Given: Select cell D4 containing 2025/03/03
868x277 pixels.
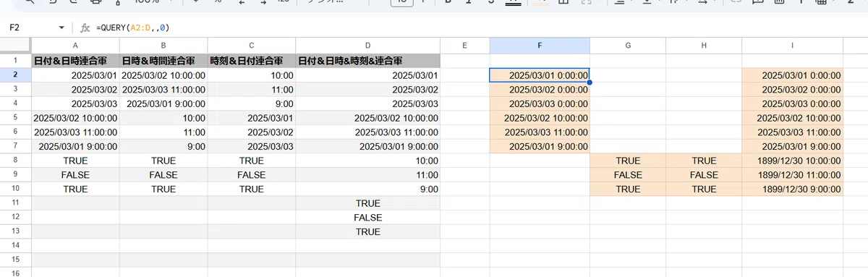Looking at the screenshot, I should tap(367, 103).
